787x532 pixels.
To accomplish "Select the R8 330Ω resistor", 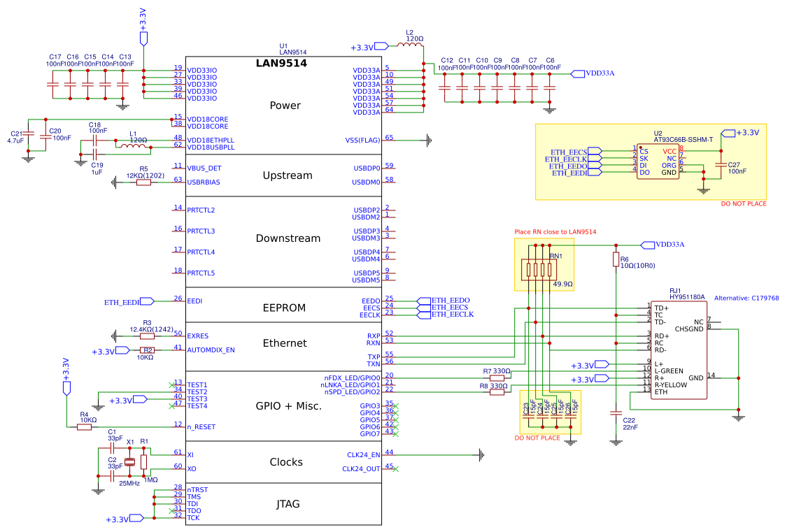I will pos(497,392).
